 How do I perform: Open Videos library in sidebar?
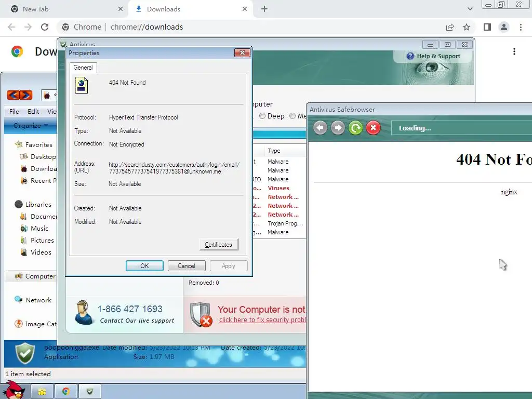[41, 252]
